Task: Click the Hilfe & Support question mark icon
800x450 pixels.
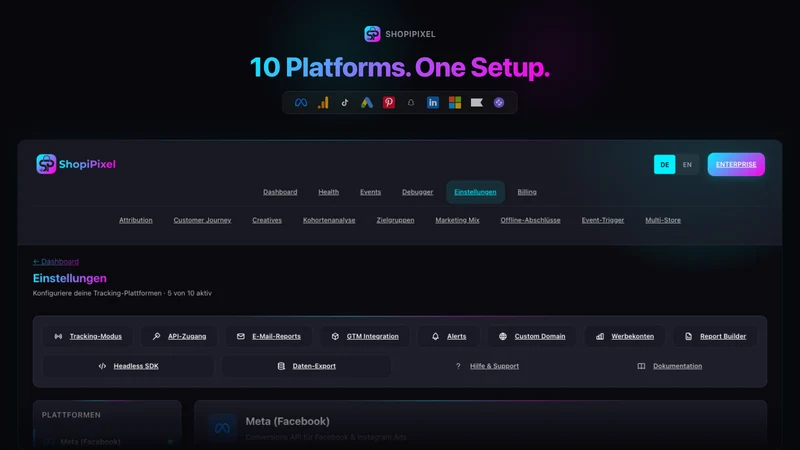Action: (x=458, y=366)
